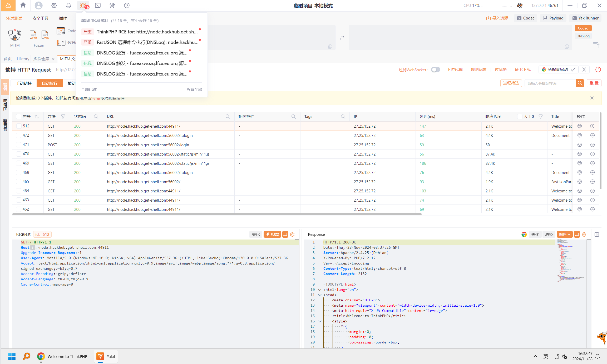Click the table horizontal scrollbar

216,214
